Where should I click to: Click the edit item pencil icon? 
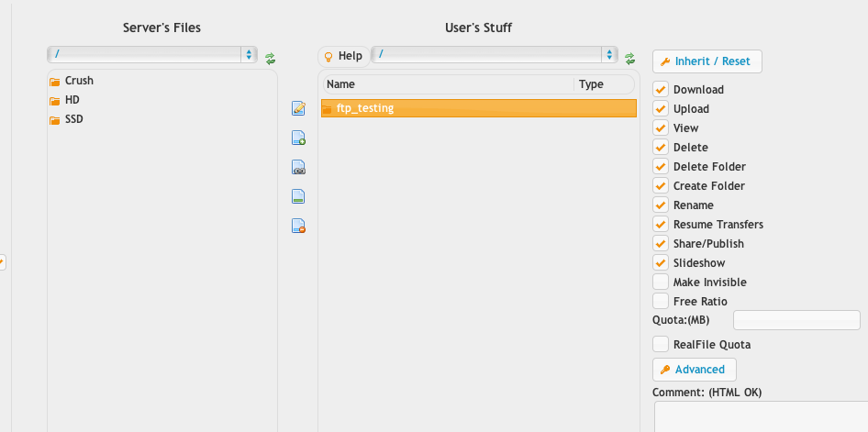[x=298, y=108]
